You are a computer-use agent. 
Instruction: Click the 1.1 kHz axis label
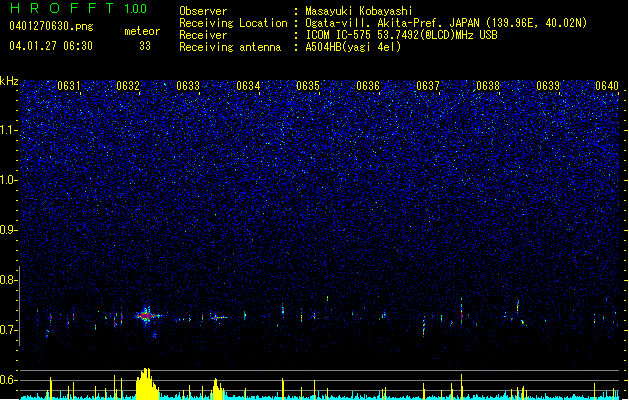9,130
